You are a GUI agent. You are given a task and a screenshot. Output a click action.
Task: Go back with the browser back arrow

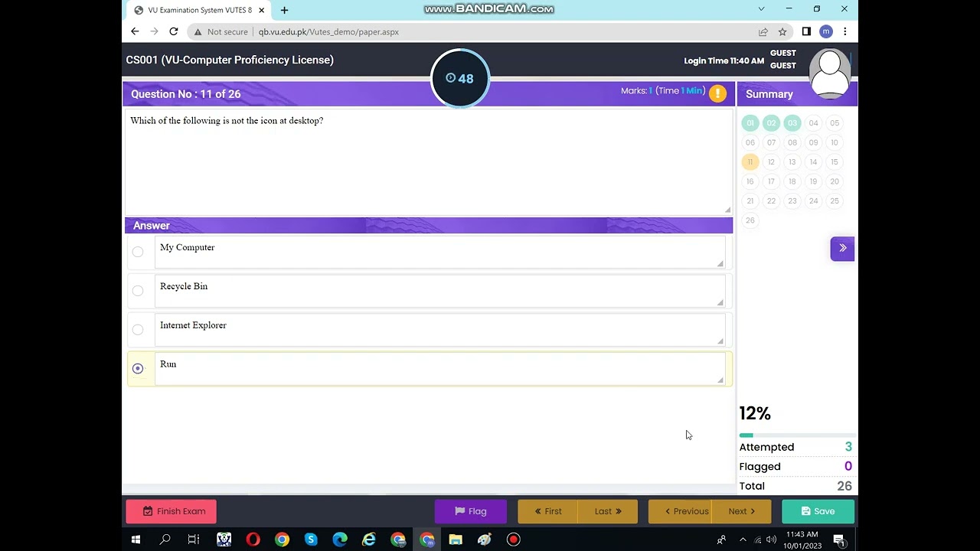pos(135,31)
